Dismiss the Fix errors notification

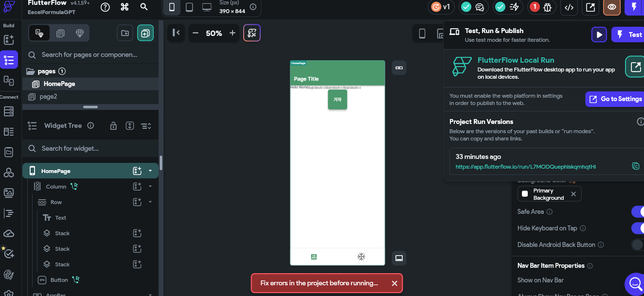coord(394,283)
